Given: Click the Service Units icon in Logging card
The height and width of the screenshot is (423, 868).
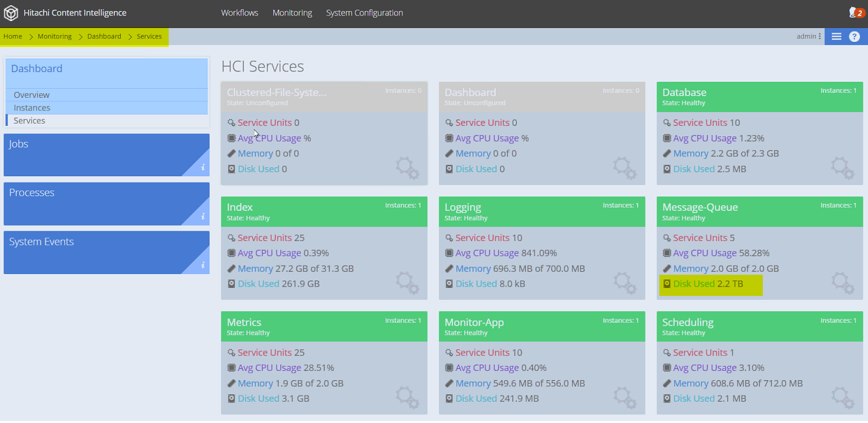Looking at the screenshot, I should (449, 238).
